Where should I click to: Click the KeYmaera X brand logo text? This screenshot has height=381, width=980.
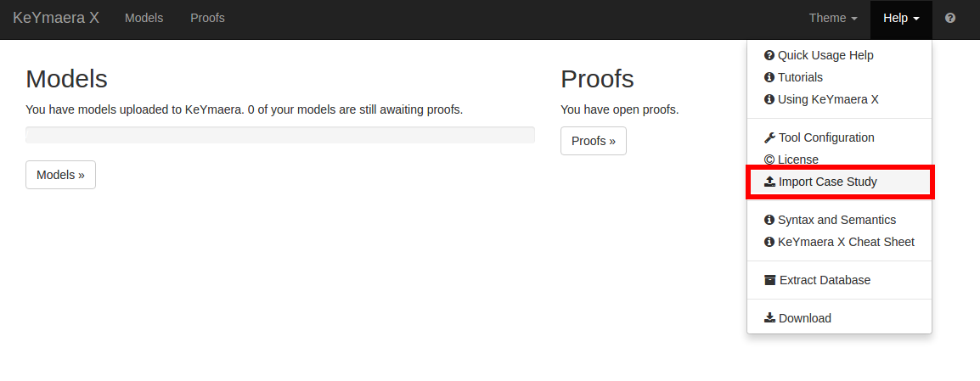pos(56,18)
